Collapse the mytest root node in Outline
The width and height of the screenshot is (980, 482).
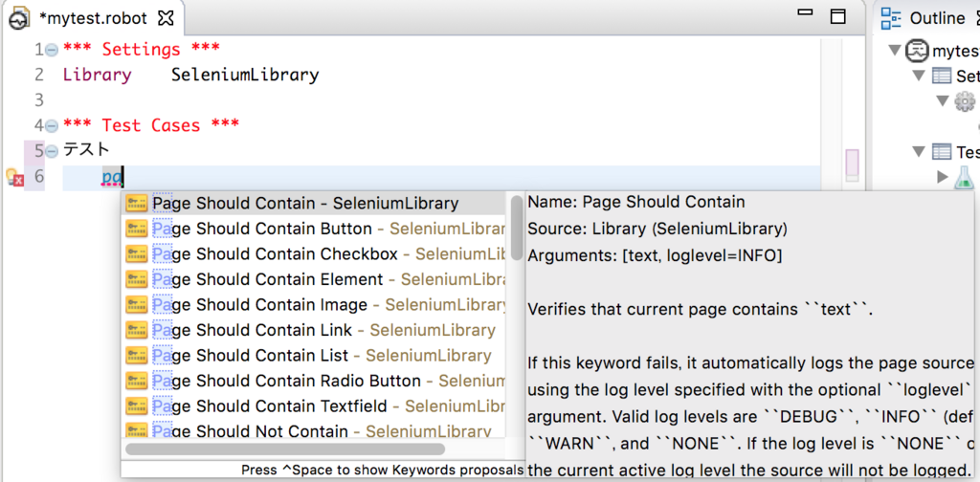[896, 51]
